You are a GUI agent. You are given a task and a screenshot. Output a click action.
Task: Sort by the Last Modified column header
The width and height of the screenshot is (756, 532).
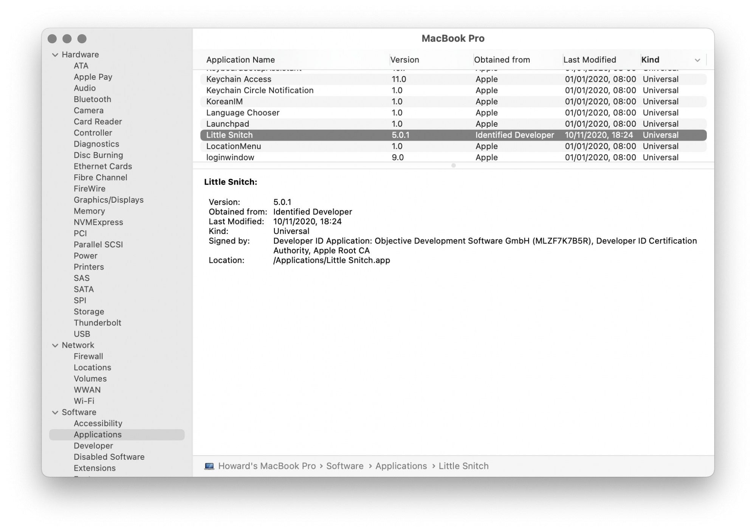coord(589,60)
